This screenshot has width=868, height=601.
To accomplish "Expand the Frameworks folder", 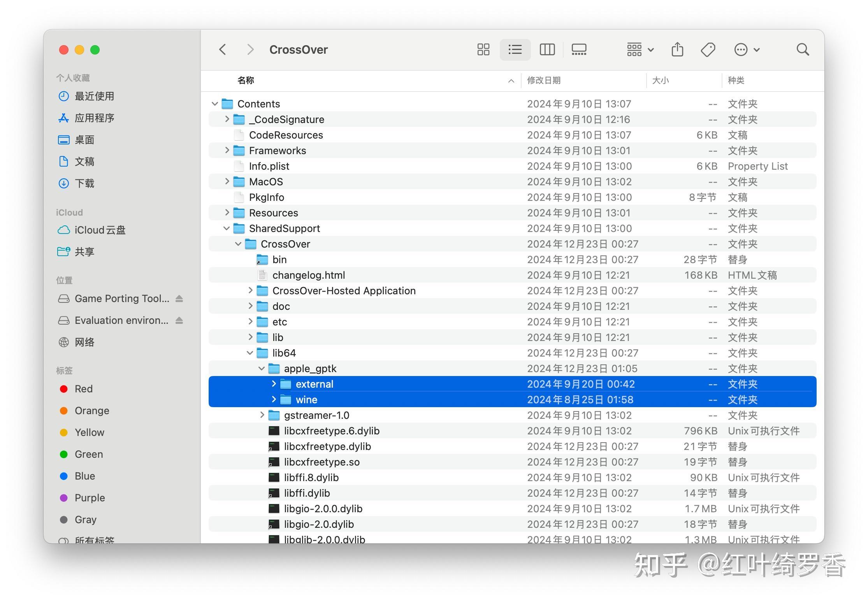I will [227, 150].
